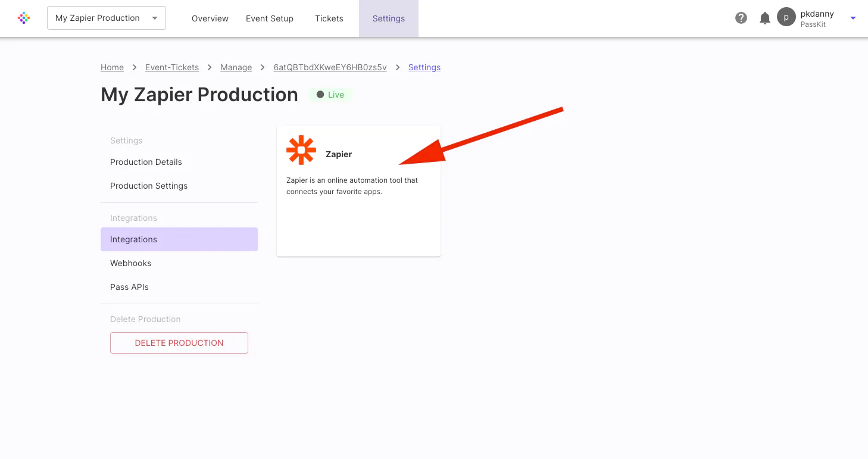Click the pkdanny username label
Image resolution: width=868 pixels, height=459 pixels.
click(817, 14)
